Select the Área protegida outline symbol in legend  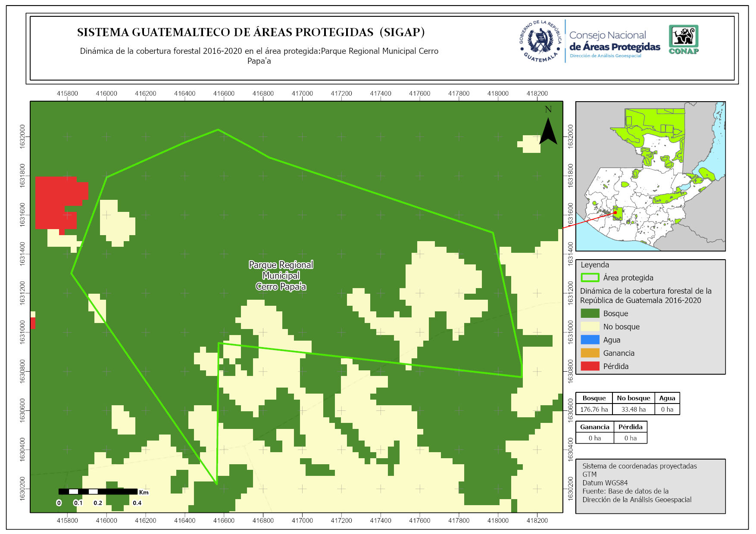[x=590, y=278]
